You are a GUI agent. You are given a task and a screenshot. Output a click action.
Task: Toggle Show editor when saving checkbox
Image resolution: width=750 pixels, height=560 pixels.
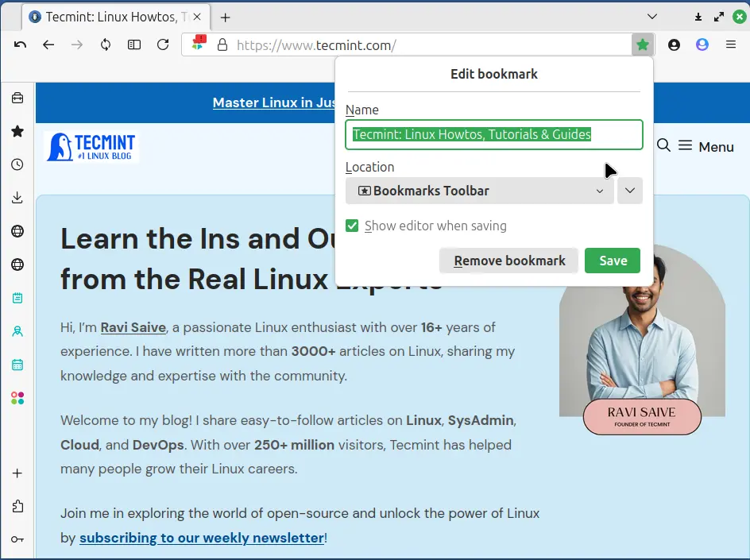click(x=352, y=226)
